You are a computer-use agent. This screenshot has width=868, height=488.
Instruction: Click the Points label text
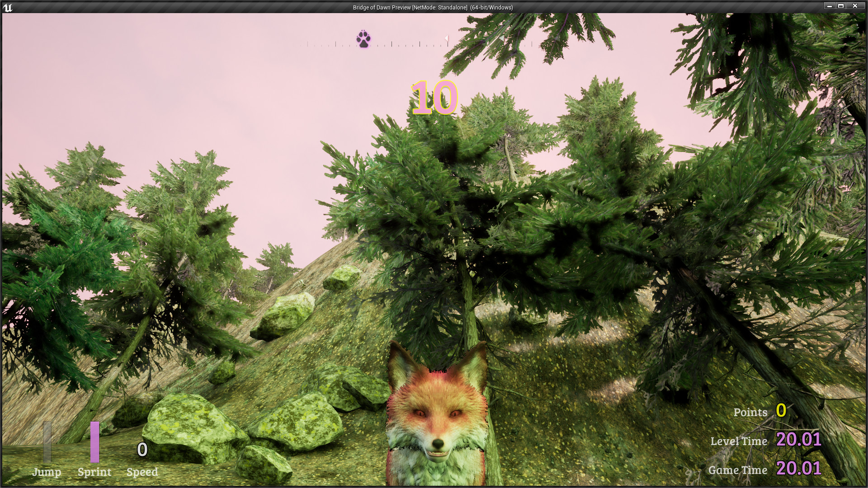click(x=750, y=412)
